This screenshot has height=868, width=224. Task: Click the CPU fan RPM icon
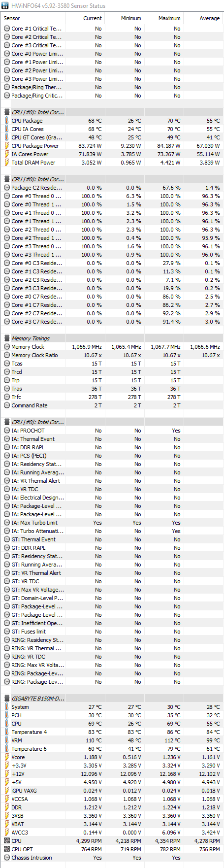6,841
